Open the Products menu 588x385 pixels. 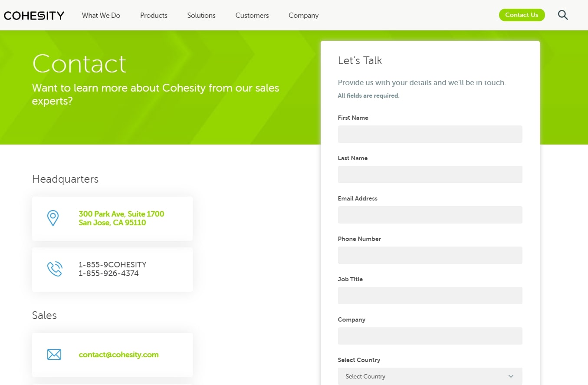tap(154, 15)
